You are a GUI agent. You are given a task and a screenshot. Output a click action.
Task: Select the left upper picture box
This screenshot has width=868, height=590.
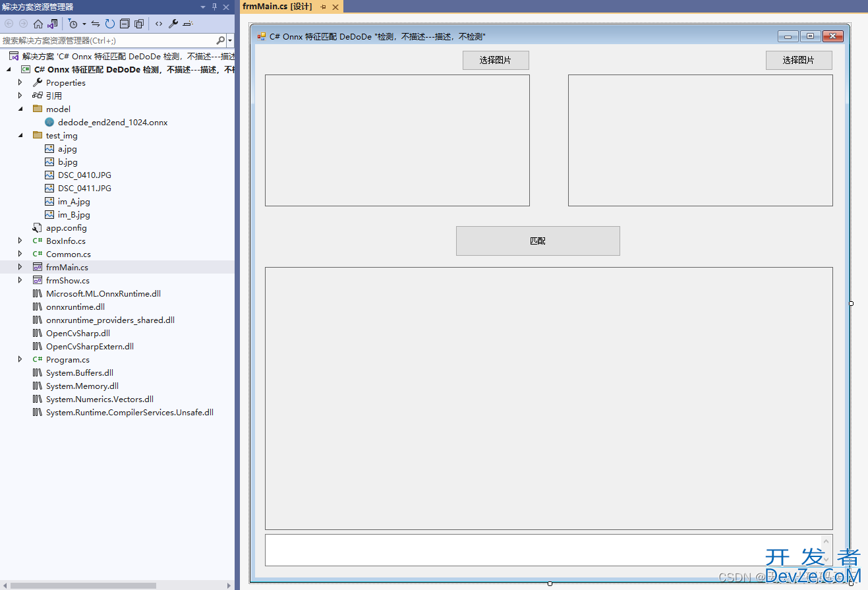pyautogui.click(x=397, y=140)
